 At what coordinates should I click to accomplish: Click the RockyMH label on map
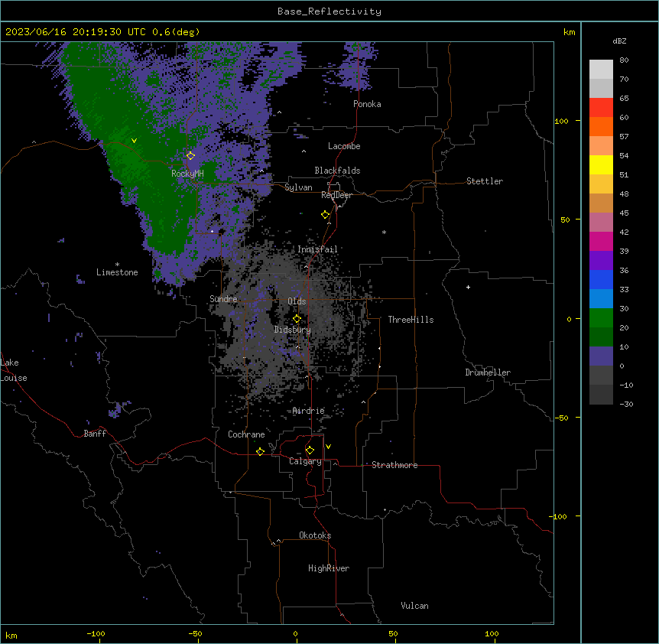point(187,173)
